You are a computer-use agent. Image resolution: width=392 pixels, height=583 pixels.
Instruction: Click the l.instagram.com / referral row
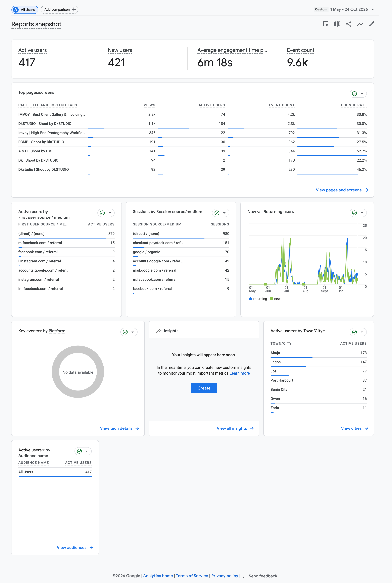66,261
